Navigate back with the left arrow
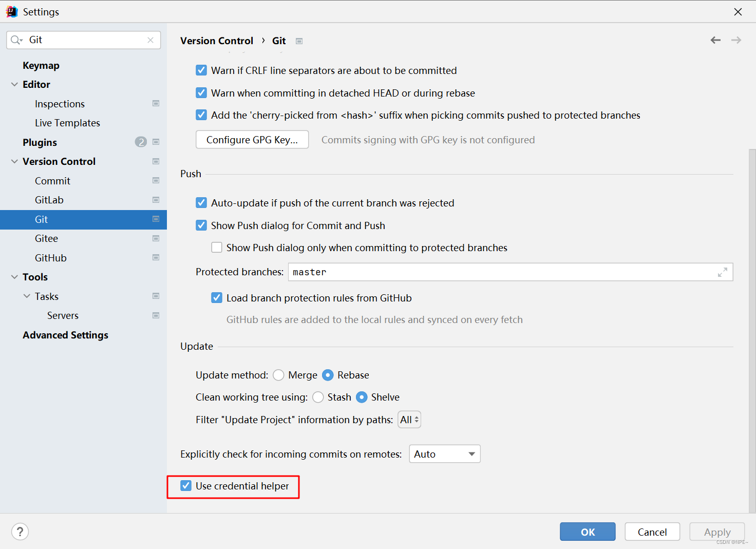This screenshot has height=549, width=756. click(715, 40)
